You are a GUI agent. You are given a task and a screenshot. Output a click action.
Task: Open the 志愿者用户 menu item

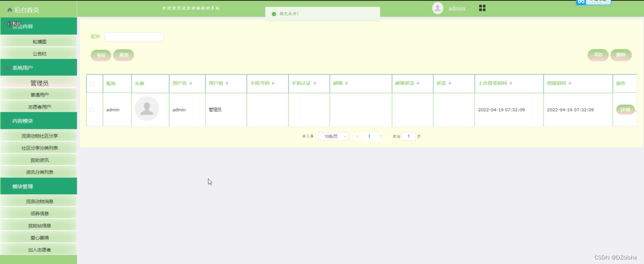(x=38, y=107)
